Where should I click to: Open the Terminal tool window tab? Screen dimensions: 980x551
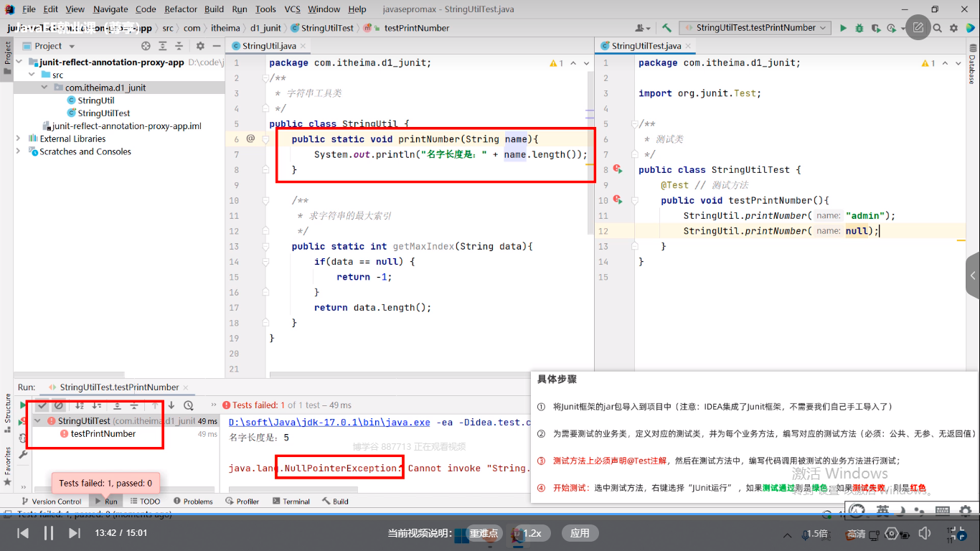pos(291,501)
